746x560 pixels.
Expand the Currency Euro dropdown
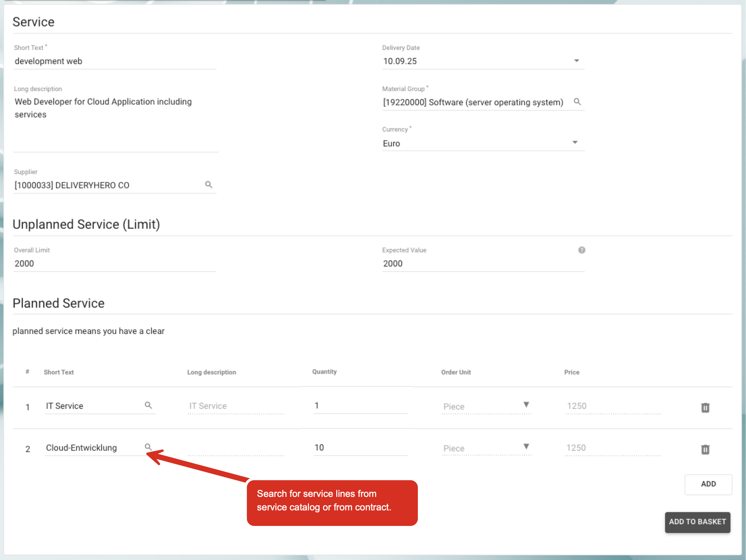coord(575,142)
